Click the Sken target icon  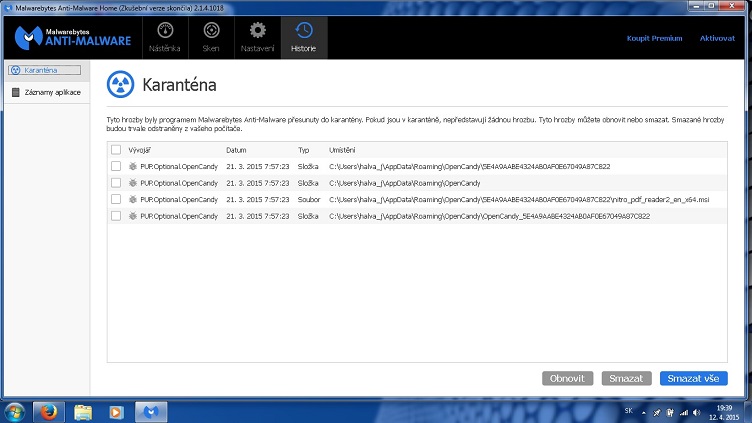pos(211,30)
